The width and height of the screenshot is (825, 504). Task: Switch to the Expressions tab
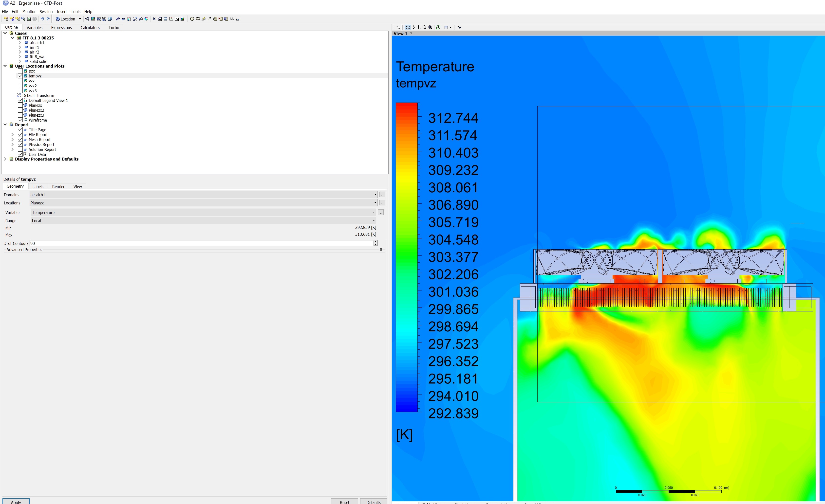(61, 27)
